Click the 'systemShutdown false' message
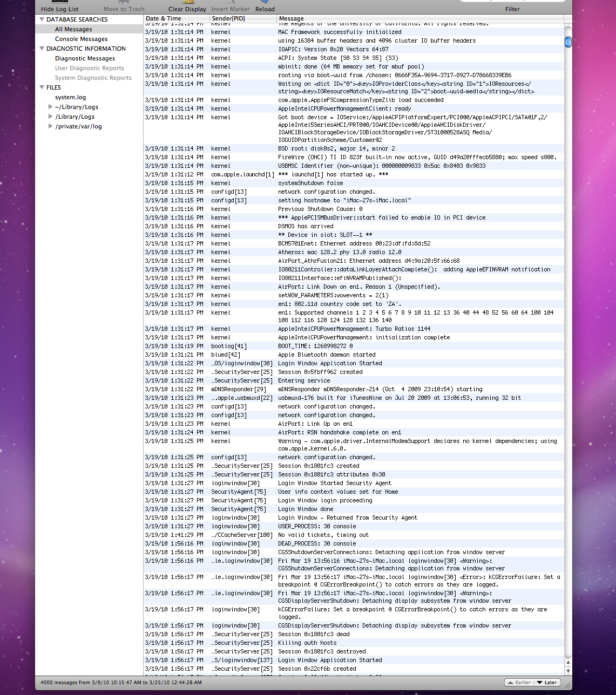This screenshot has height=695, width=616. click(x=310, y=183)
